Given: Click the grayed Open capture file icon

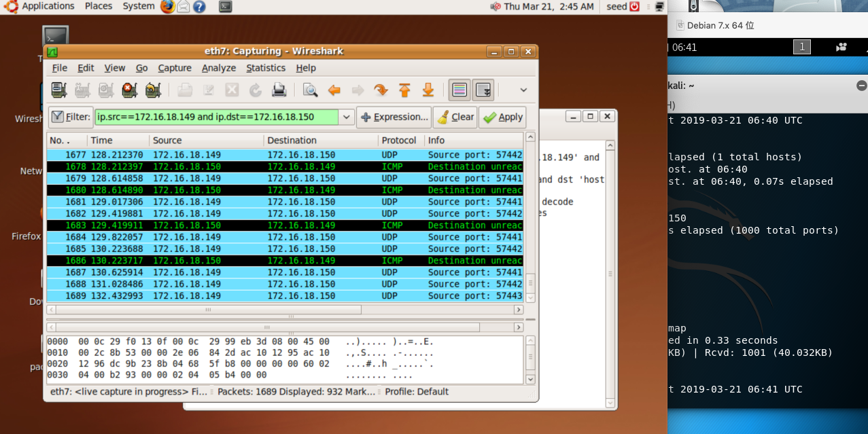Looking at the screenshot, I should click(185, 90).
